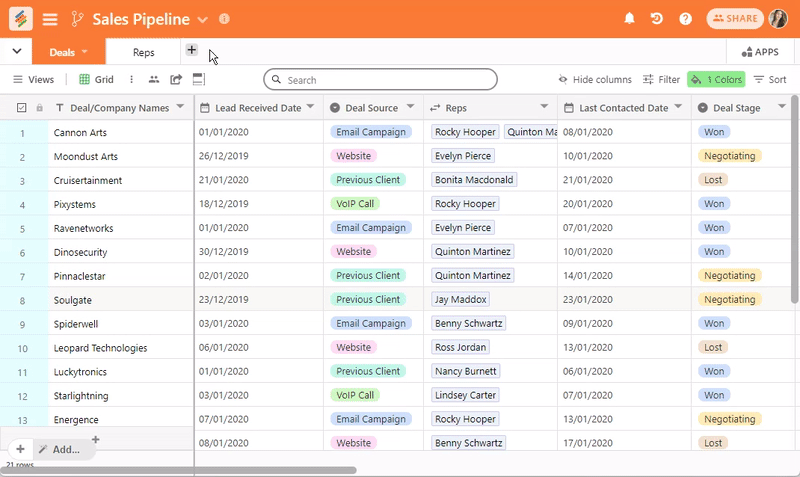Click the horizontal scrollbar
The width and height of the screenshot is (800, 477).
pos(179,470)
